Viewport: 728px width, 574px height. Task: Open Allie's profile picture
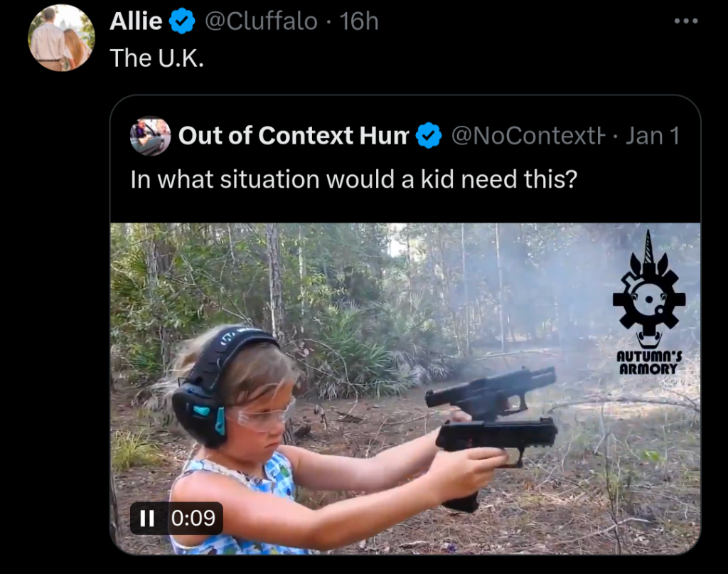coord(61,38)
